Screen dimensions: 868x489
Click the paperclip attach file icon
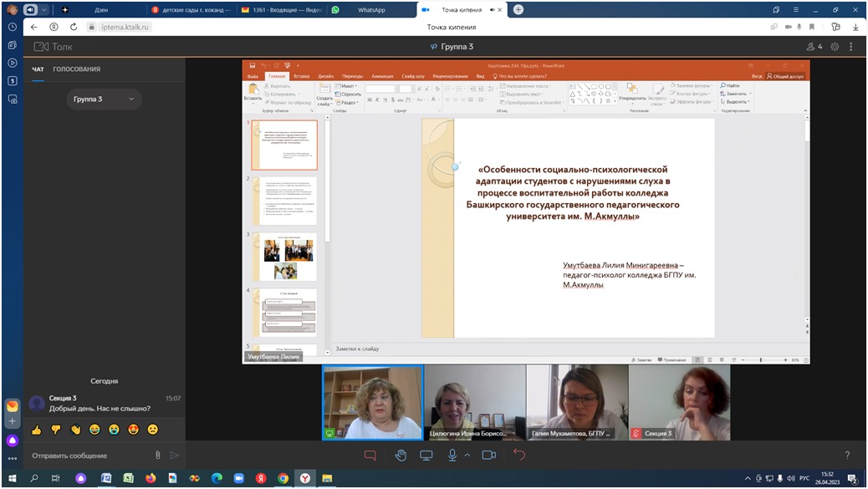point(157,456)
